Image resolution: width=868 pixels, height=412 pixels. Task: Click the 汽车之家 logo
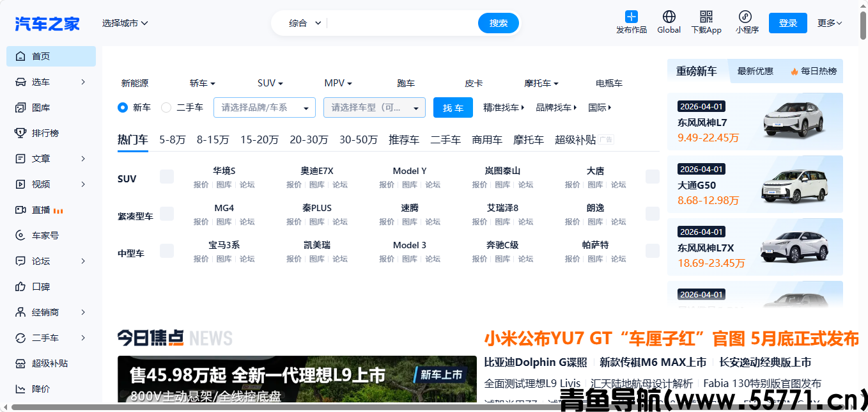click(47, 24)
